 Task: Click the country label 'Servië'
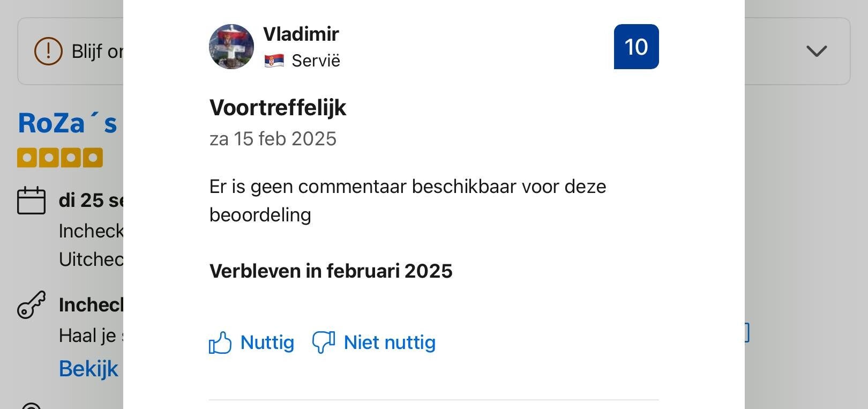click(316, 61)
